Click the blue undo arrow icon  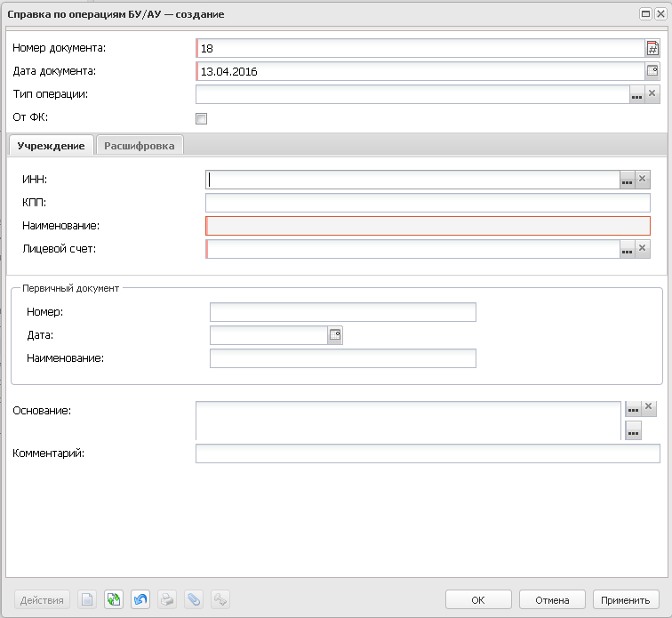click(140, 599)
